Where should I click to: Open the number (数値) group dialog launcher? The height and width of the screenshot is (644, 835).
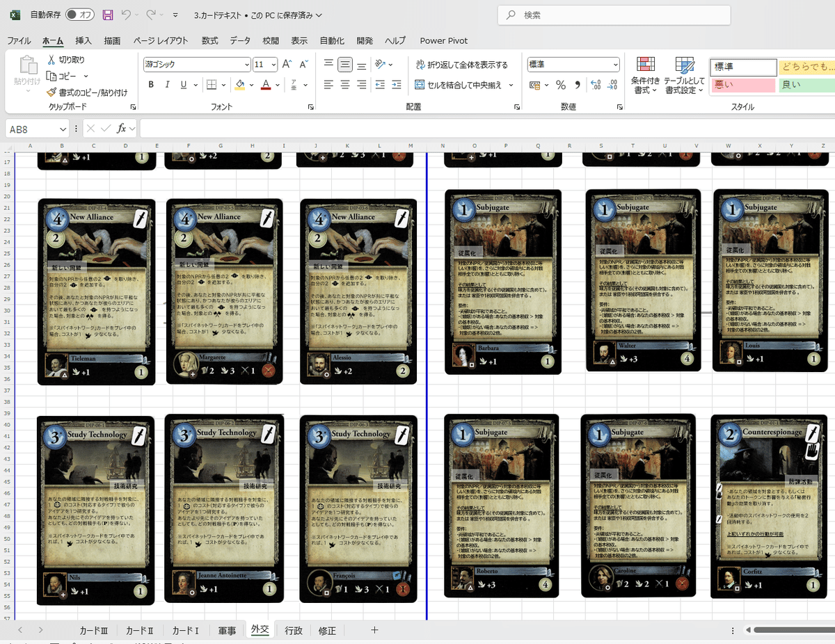[619, 107]
